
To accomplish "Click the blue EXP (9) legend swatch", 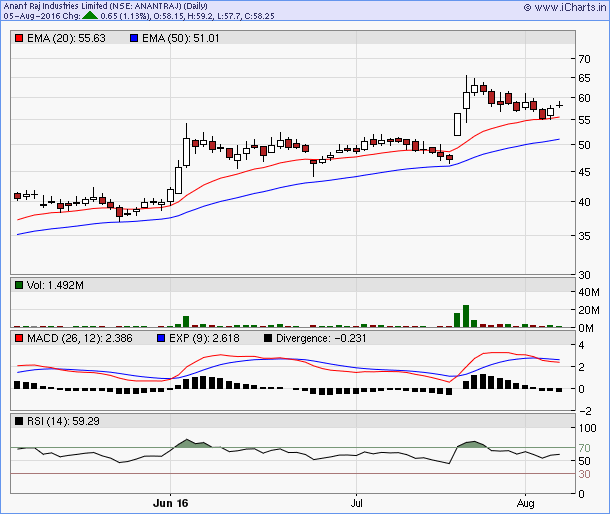I will (x=161, y=338).
